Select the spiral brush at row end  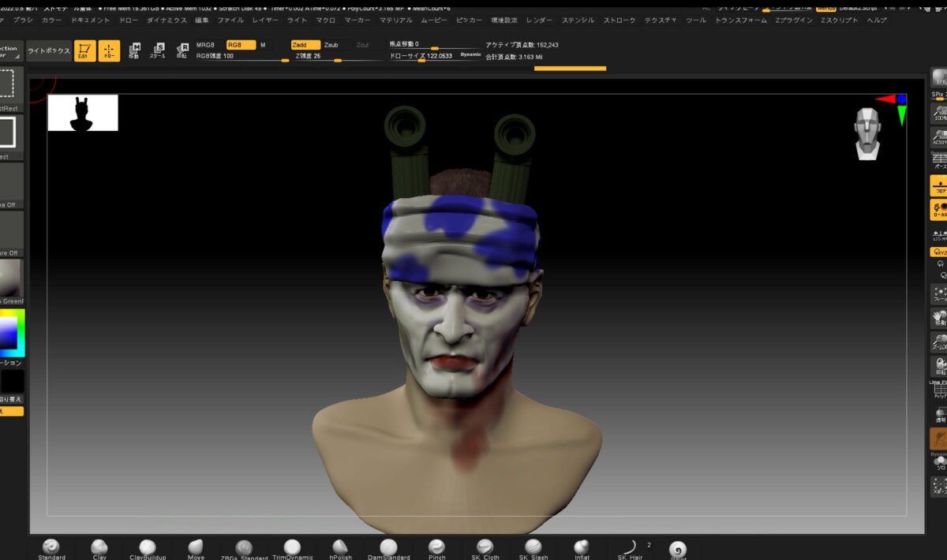point(678,550)
